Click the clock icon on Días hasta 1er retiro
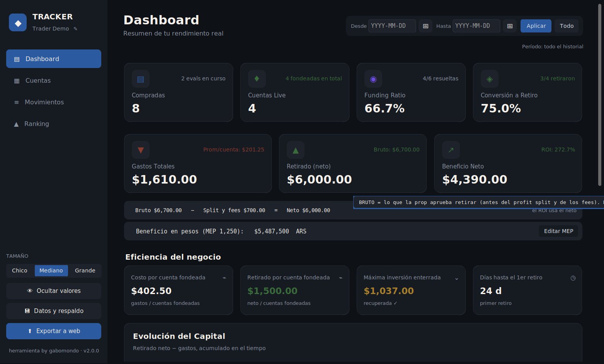 tap(573, 278)
